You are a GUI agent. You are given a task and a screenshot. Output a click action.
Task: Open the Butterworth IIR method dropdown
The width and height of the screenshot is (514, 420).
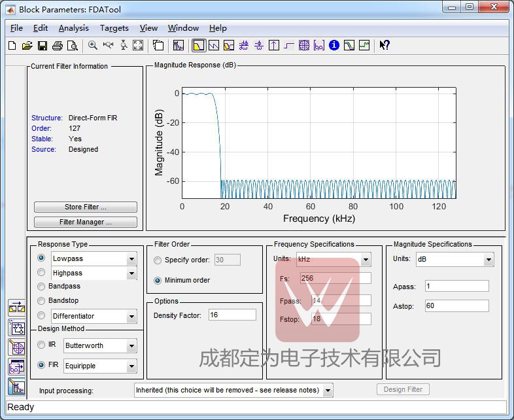(x=131, y=346)
